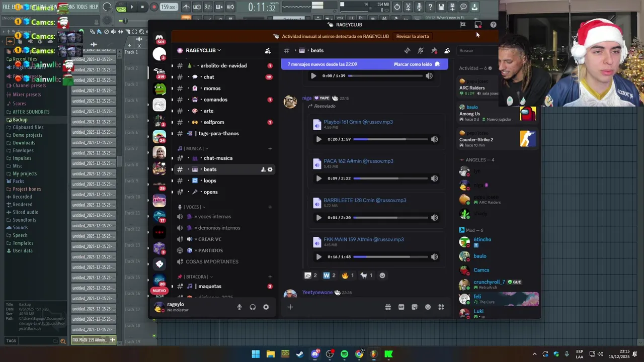Mute volume on Playboi 161 Gmin player
Image resolution: width=644 pixels, height=362 pixels.
434,139
